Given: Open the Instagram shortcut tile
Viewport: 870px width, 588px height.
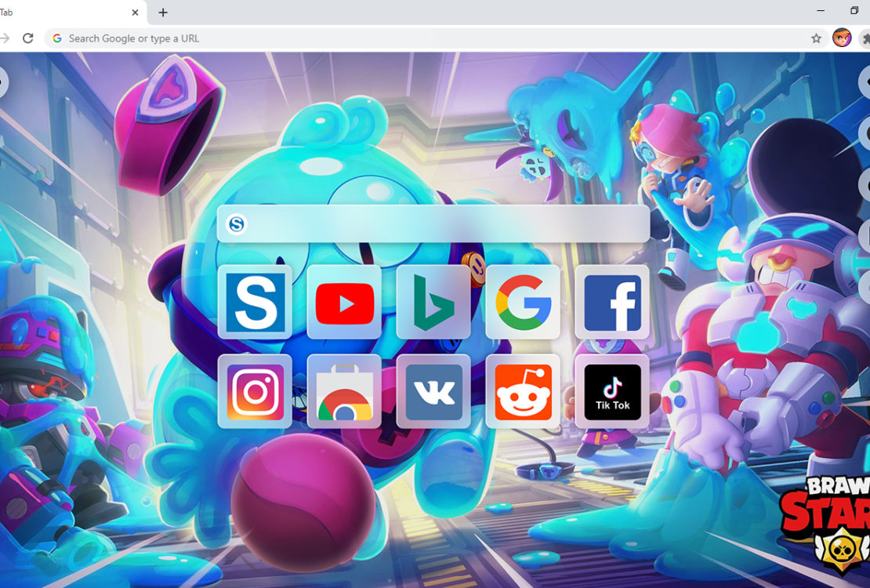Looking at the screenshot, I should (255, 391).
